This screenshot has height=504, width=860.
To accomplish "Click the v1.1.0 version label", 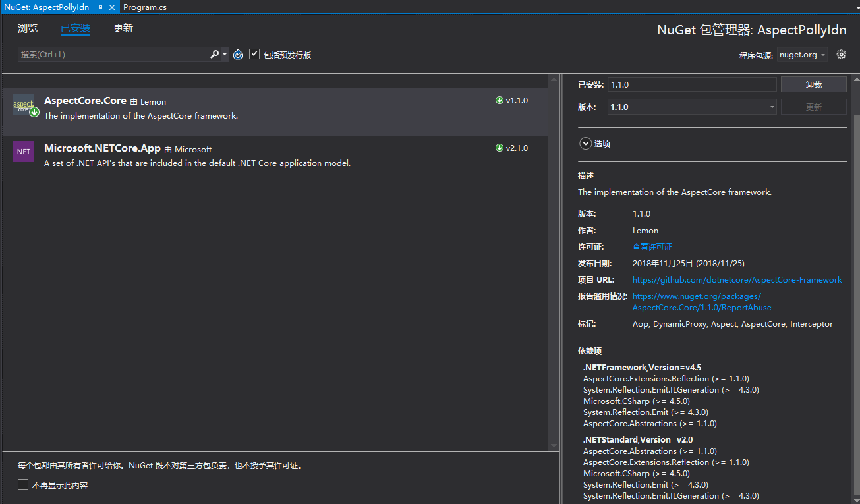I will [517, 101].
